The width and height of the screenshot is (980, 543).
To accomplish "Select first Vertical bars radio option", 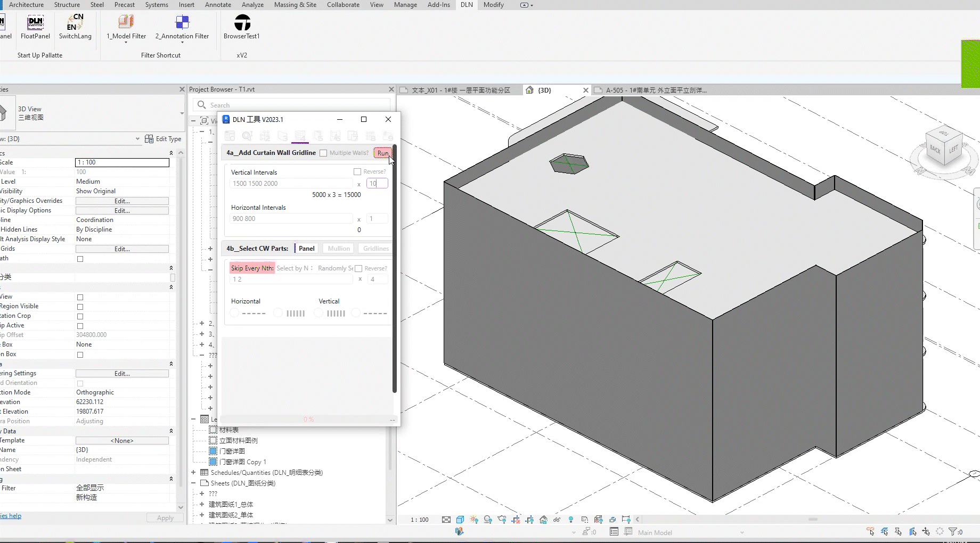I will [x=318, y=314].
